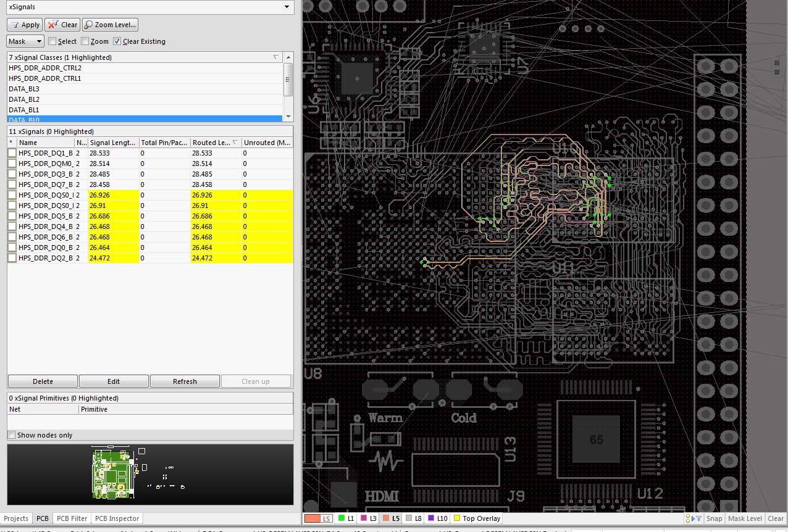788x532 pixels.
Task: Click the filter icon in status bar
Action: tap(698, 518)
